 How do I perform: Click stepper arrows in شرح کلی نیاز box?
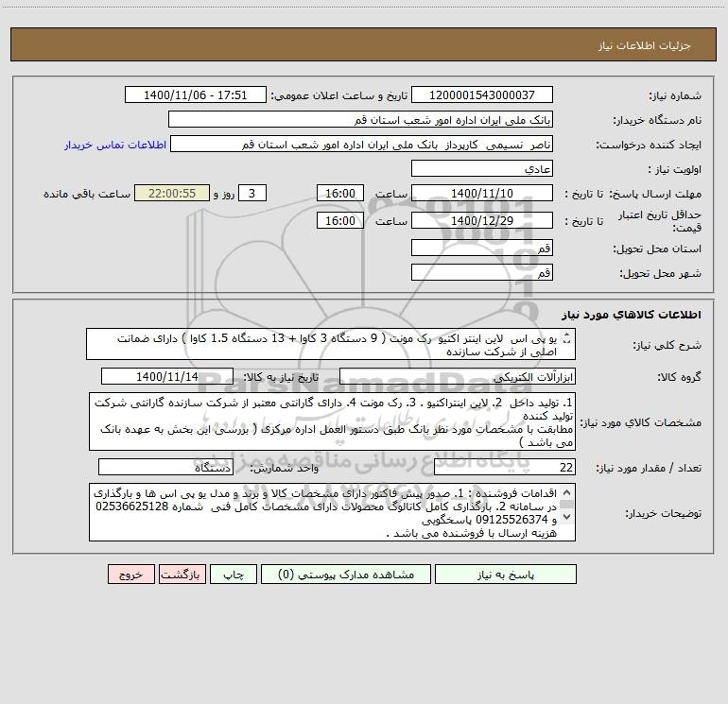566,339
